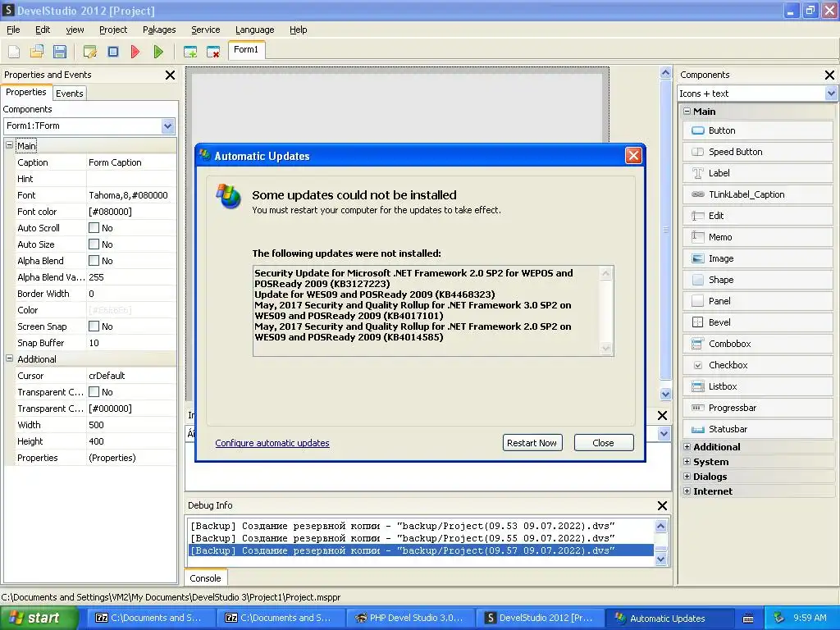
Task: Click the Font color value field
Action: click(130, 212)
